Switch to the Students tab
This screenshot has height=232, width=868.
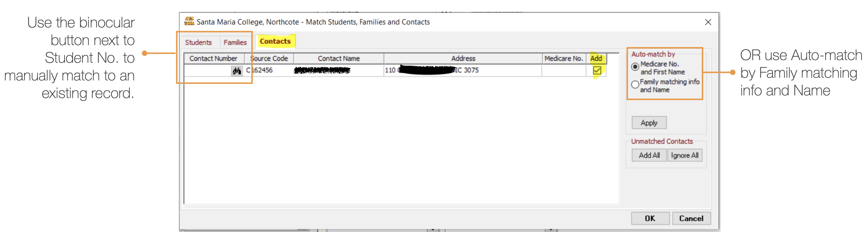point(198,42)
